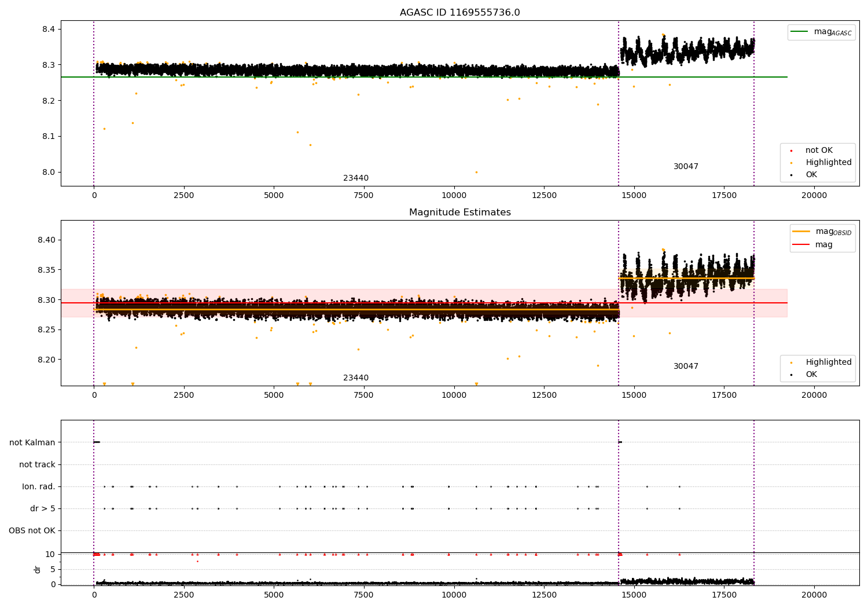This screenshot has width=868, height=608.
Task: Click the orange mag OBSID legend line
Action: point(801,232)
